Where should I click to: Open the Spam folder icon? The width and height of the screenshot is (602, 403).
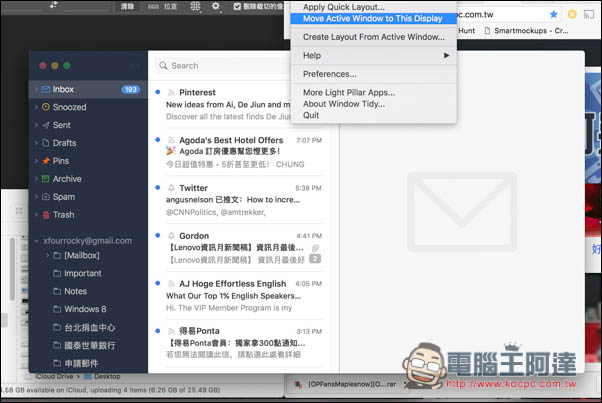pos(46,197)
